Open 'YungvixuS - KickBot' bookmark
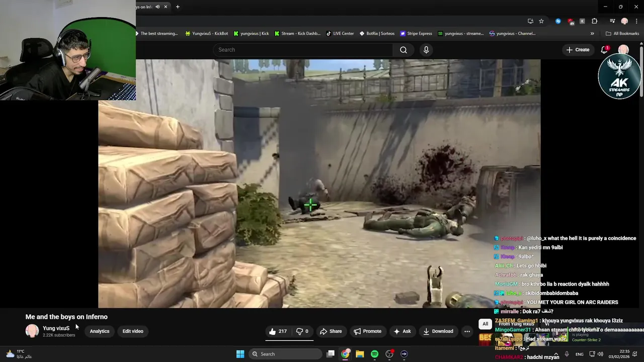 [x=206, y=34]
